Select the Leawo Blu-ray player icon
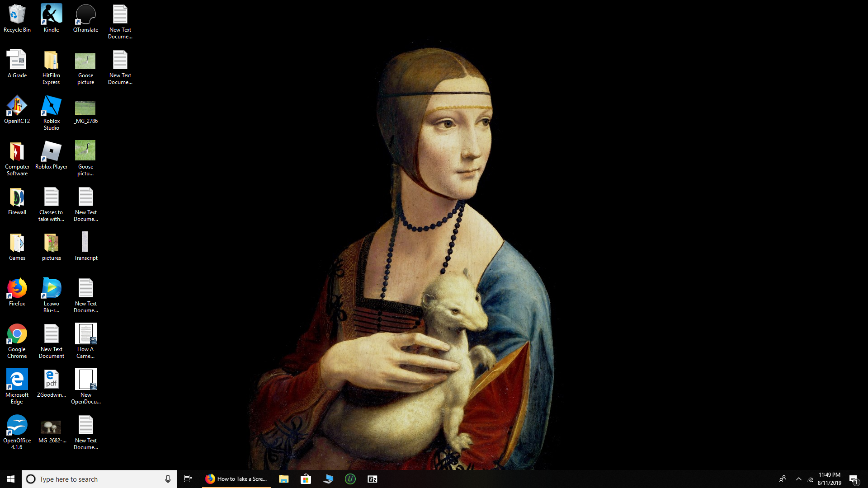 coord(51,296)
